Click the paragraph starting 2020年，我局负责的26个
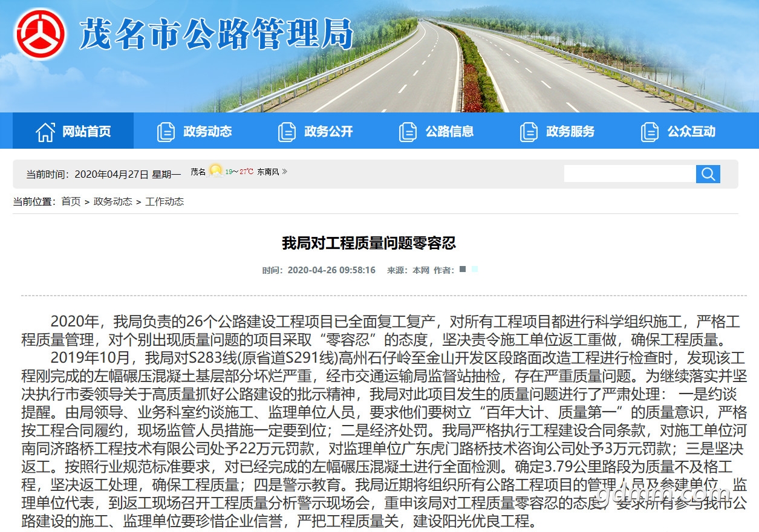759x532 pixels. point(381,329)
